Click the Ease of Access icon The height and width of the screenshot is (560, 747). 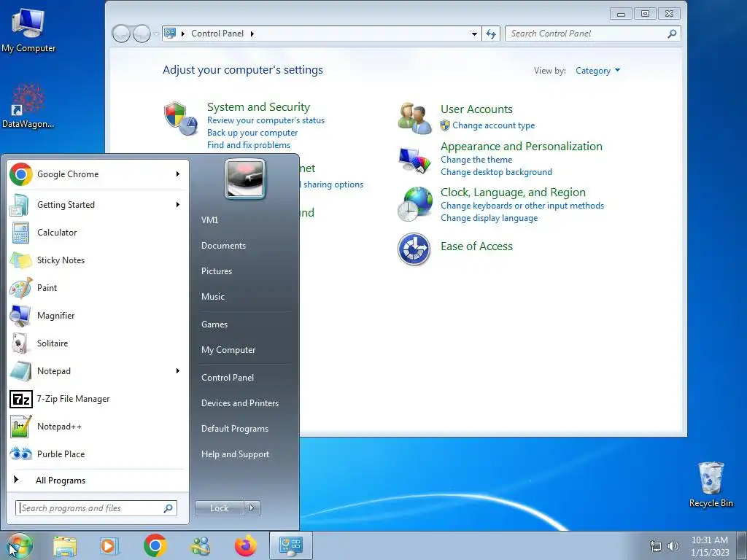[x=414, y=249]
